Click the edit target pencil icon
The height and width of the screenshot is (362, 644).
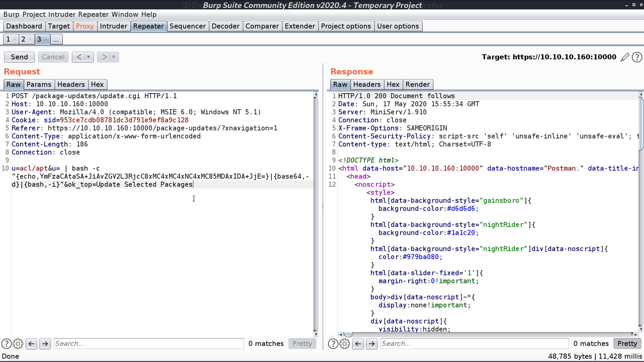pyautogui.click(x=625, y=57)
